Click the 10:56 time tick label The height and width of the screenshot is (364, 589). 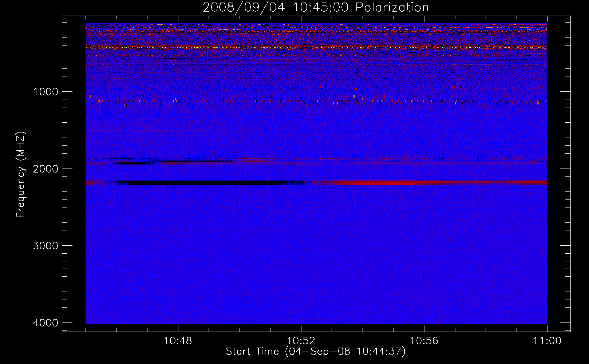tap(424, 341)
